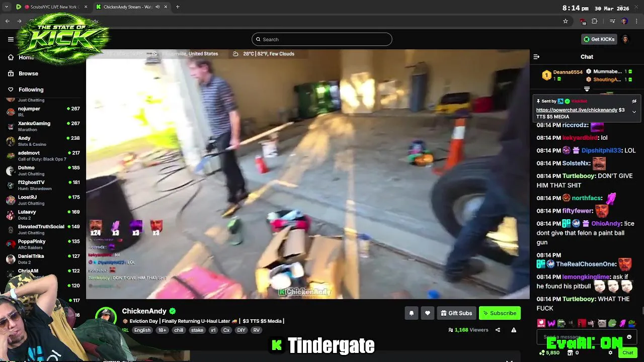644x362 pixels.
Task: Open Dohmo channel in sidebar
Action: [43, 170]
